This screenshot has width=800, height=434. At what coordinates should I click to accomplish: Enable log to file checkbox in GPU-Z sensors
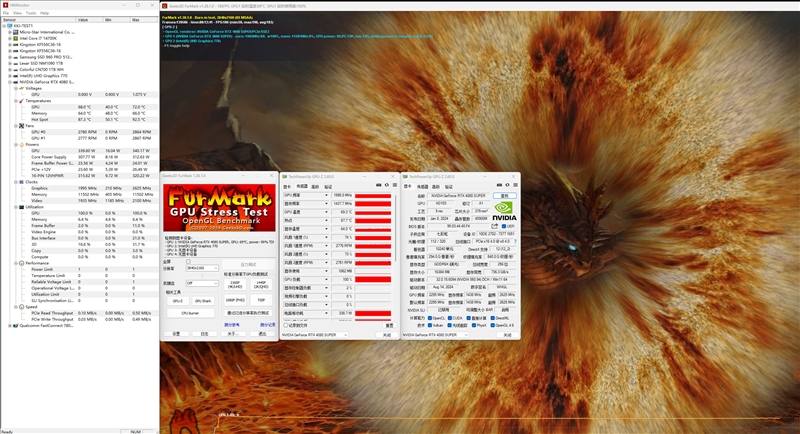pos(286,325)
